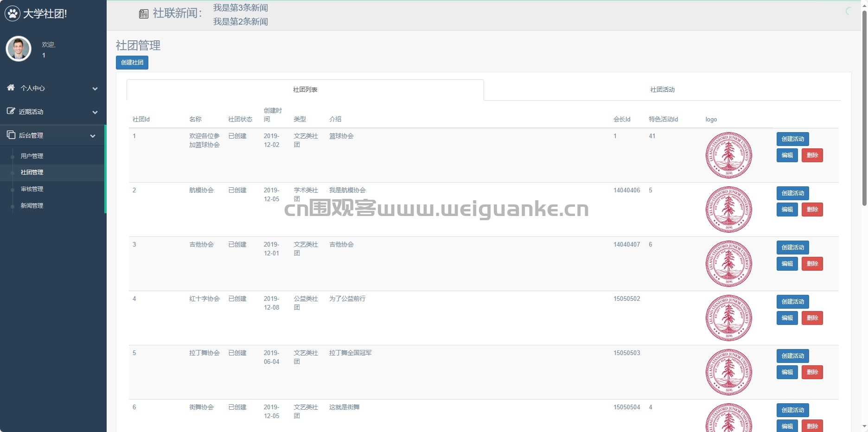868x432 pixels.
Task: Select the 社团列表 tab
Action: point(305,89)
